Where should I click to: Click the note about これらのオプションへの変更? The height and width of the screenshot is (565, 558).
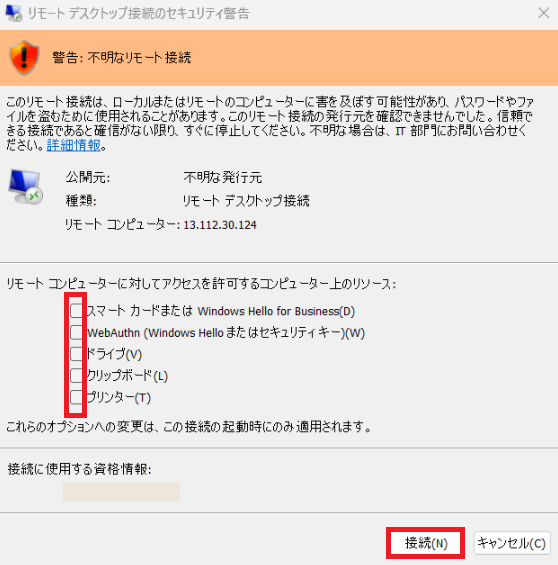189,427
